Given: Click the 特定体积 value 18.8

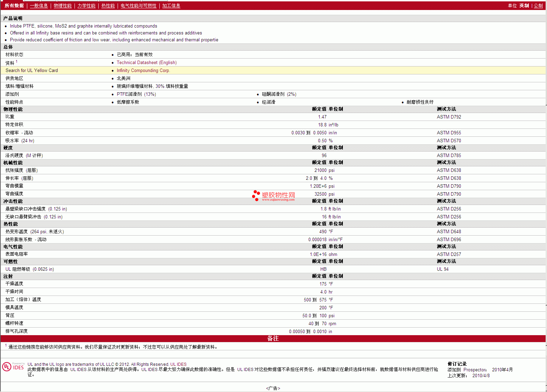Looking at the screenshot, I should point(322,125).
